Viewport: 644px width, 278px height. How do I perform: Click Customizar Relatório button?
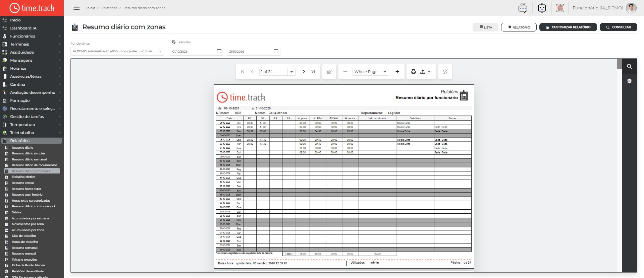(568, 27)
